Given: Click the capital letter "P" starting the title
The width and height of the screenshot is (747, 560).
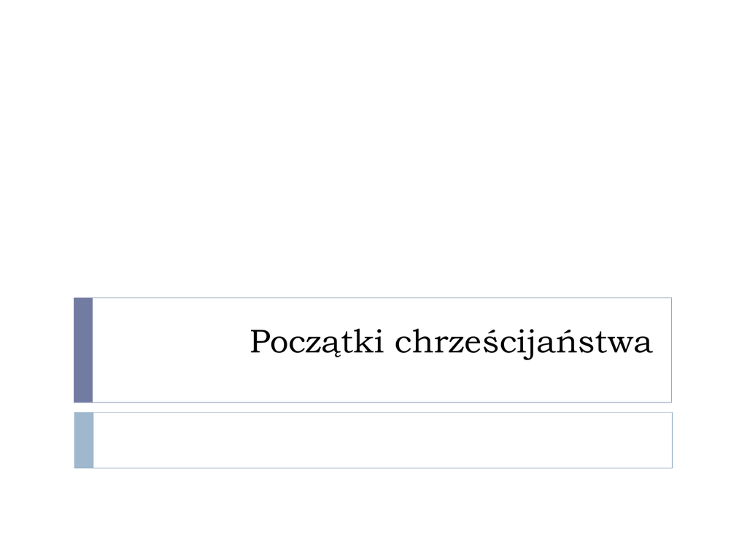Looking at the screenshot, I should (x=260, y=341).
